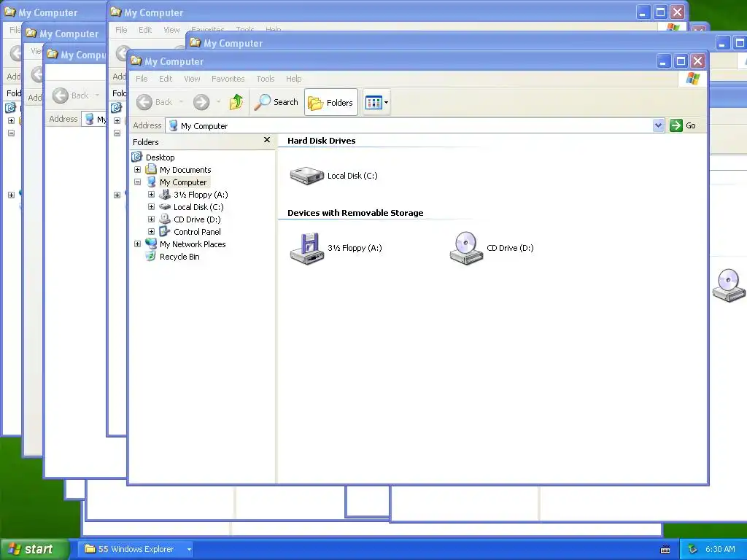Select Recycle Bin in folder tree
Screen dimensions: 747x560
(x=179, y=256)
